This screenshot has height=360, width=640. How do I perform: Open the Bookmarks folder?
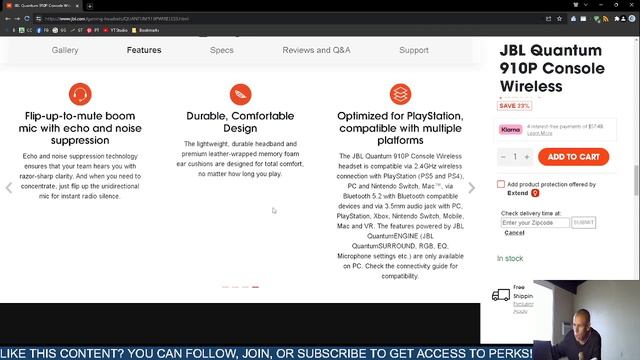click(x=145, y=30)
